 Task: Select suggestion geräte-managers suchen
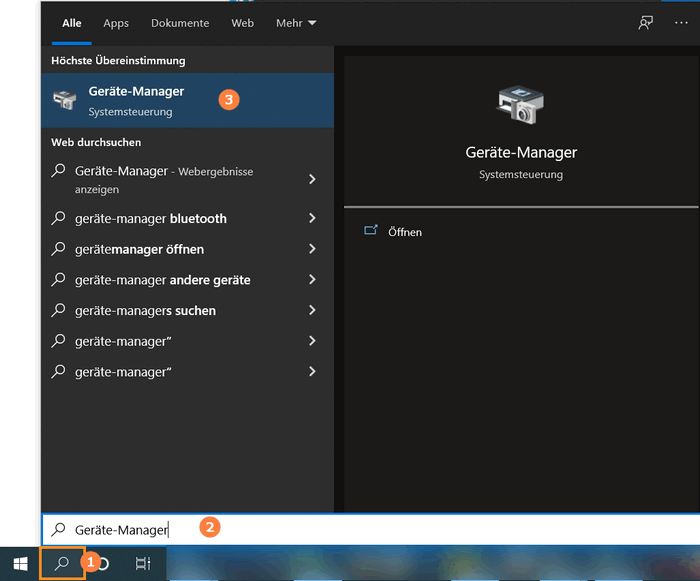coord(145,311)
